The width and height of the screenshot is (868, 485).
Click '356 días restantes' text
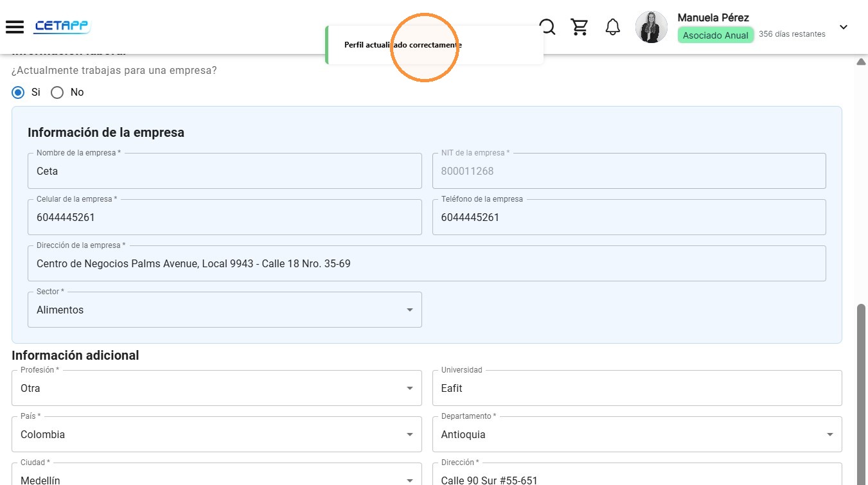pyautogui.click(x=792, y=34)
